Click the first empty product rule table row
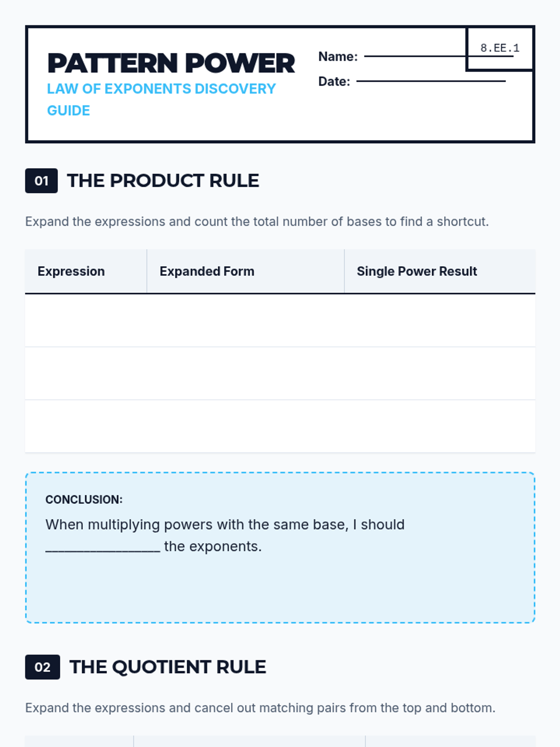Image resolution: width=560 pixels, height=747 pixels. click(280, 321)
